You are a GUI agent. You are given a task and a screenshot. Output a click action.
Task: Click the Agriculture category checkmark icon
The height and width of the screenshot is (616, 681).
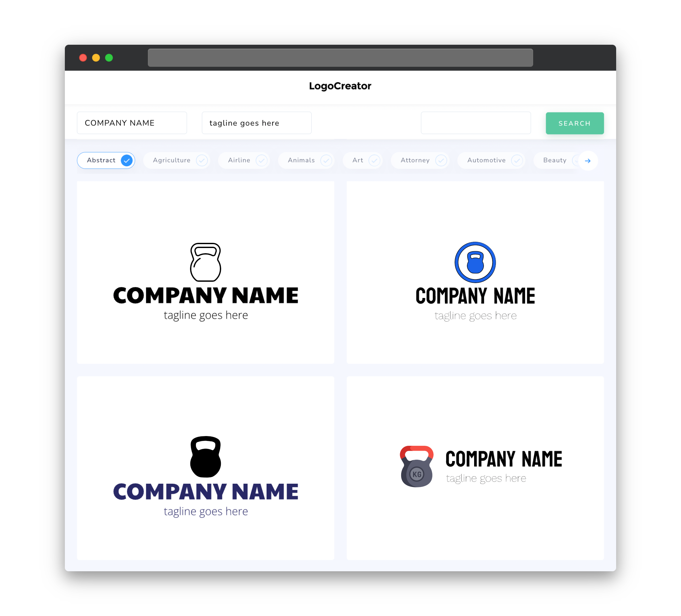pos(202,160)
